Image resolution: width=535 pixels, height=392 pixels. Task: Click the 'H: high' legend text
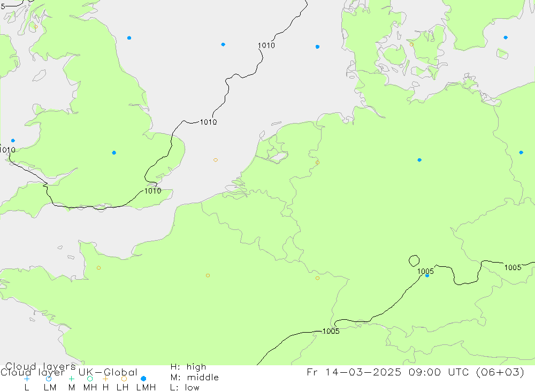(x=188, y=367)
